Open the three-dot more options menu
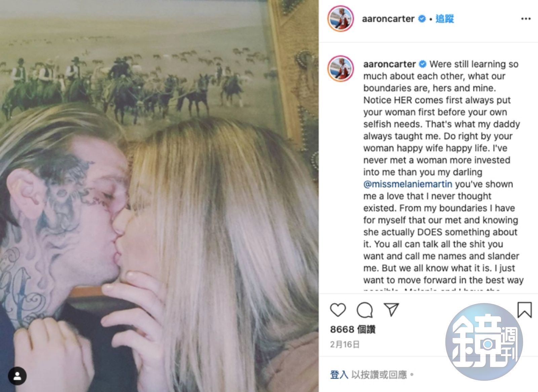Image resolution: width=538 pixels, height=392 pixels. point(526,19)
